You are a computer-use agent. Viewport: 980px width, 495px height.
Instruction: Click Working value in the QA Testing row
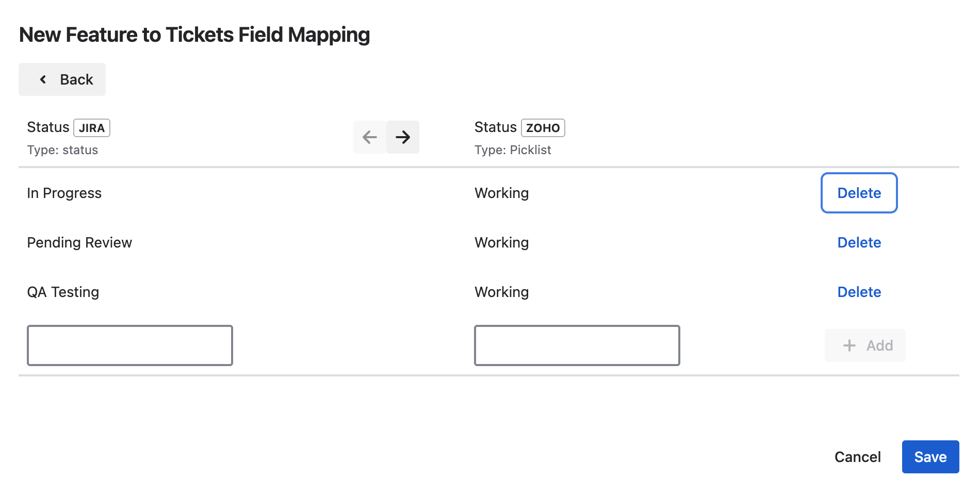[x=501, y=292]
